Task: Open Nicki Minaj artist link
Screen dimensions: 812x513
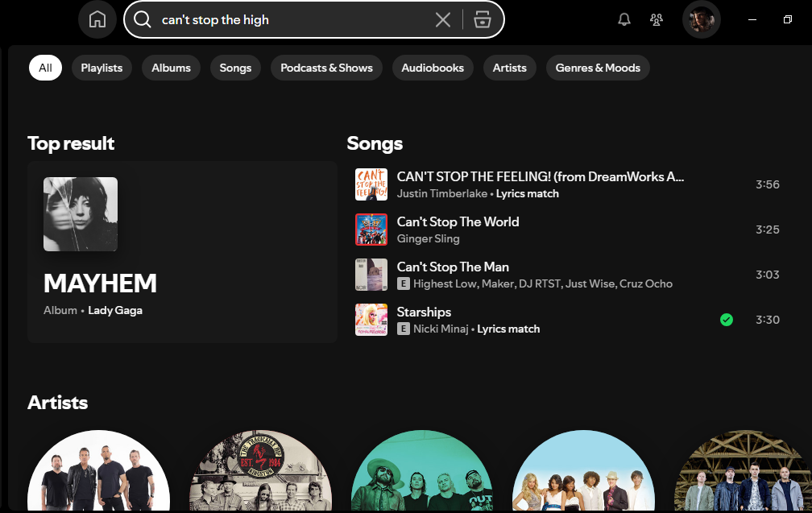Action: [441, 329]
